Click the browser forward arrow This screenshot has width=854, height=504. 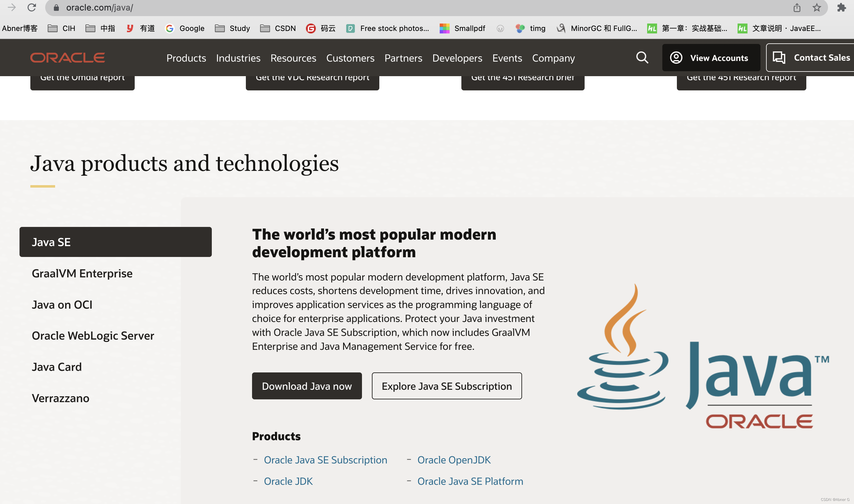tap(11, 7)
